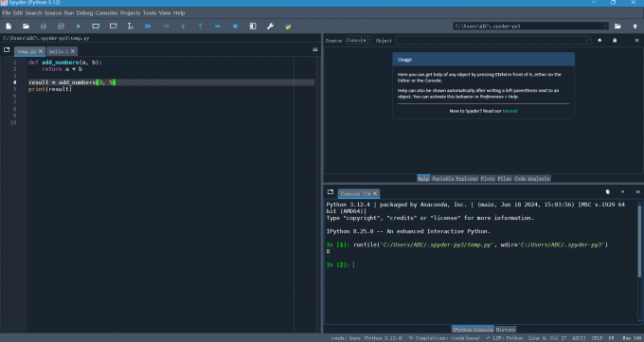Stop debugging with the blue square icon
644x342 pixels.
pos(235,27)
